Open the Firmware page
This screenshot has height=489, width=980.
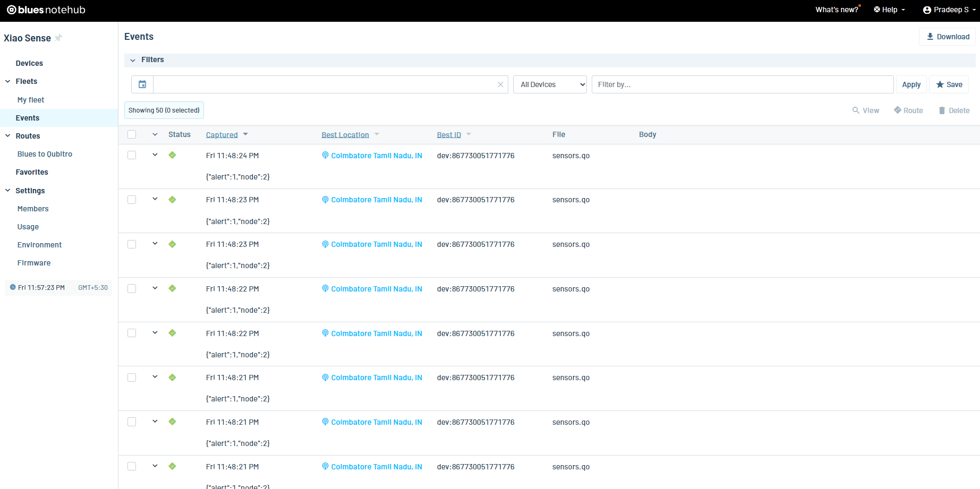[x=34, y=263]
